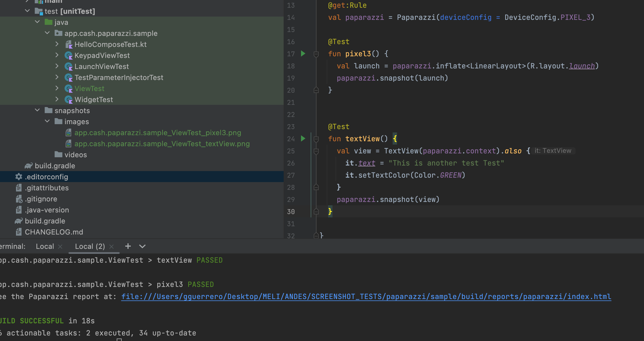This screenshot has width=644, height=341.
Task: Click the .gitignore file icon
Action: (18, 199)
